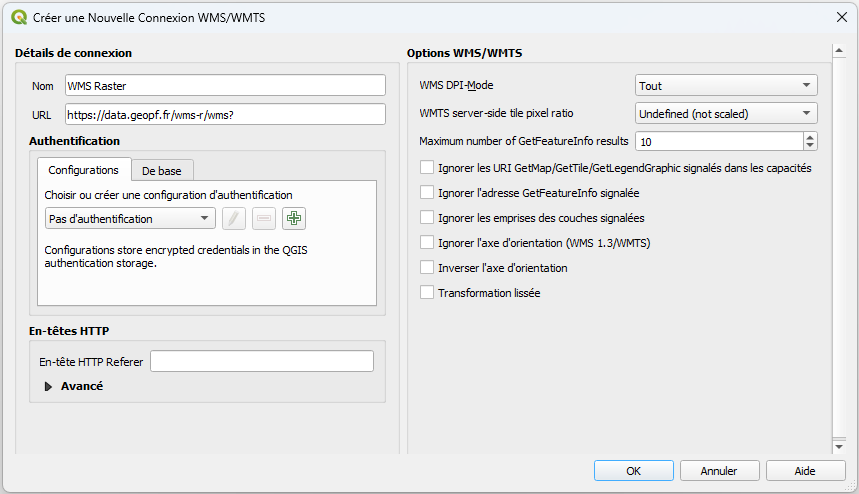Increase maximum GetFeatureInfo results with up arrow

810,137
